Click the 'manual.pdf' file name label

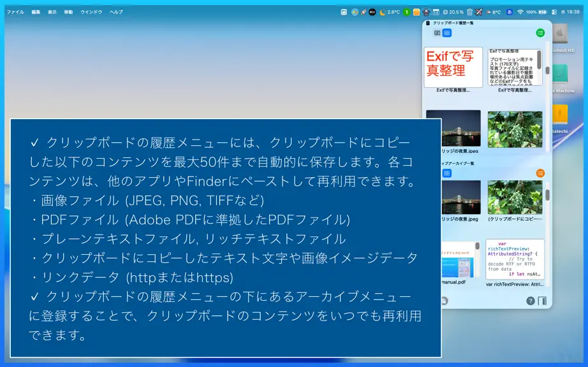[x=453, y=282]
